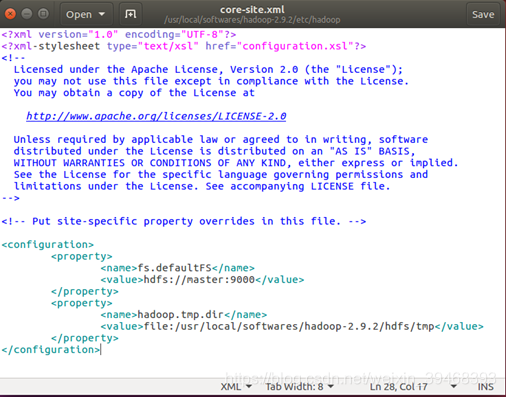Click the "Licensed under the Apache License" line
The height and width of the screenshot is (397, 506).
[x=208, y=69]
